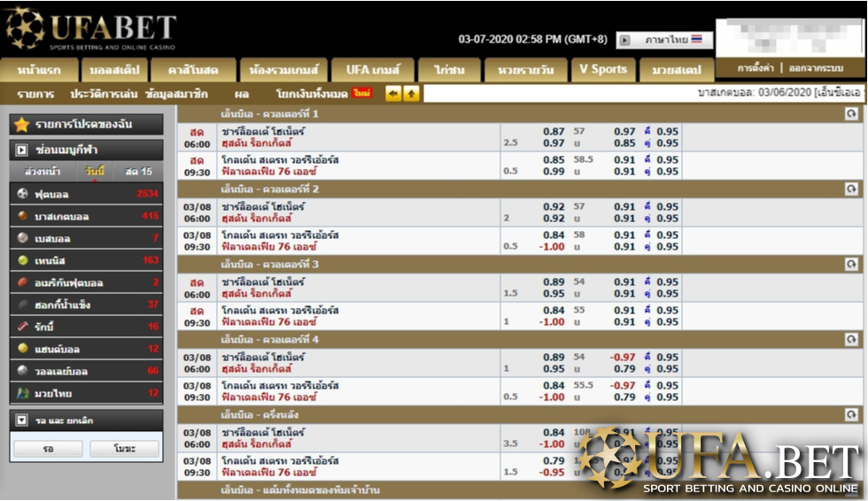Click play icon beside language selector
Viewport: 868px width, 501px height.
624,40
